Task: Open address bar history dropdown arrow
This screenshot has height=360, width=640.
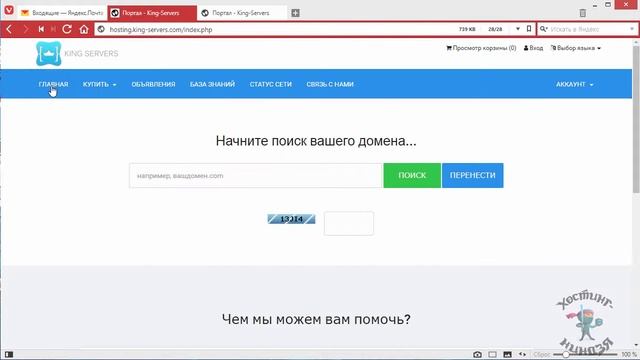Action: [518, 29]
